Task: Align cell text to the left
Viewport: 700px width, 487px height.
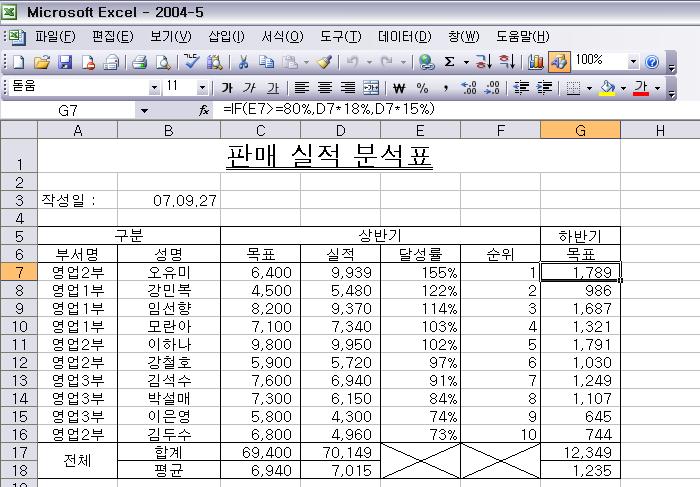Action: 302,88
